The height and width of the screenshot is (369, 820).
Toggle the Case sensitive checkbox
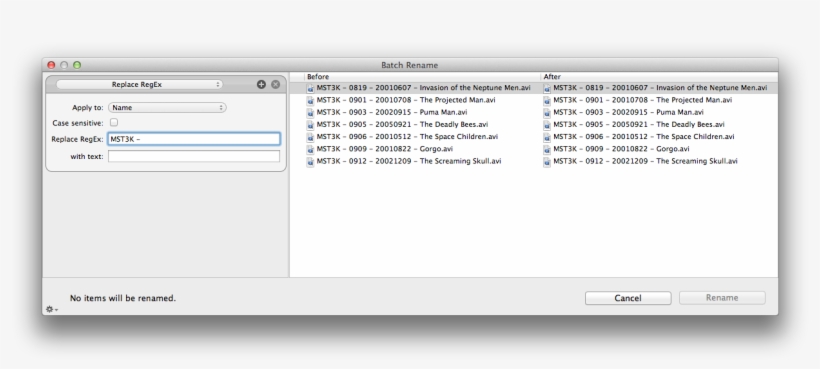[113, 122]
